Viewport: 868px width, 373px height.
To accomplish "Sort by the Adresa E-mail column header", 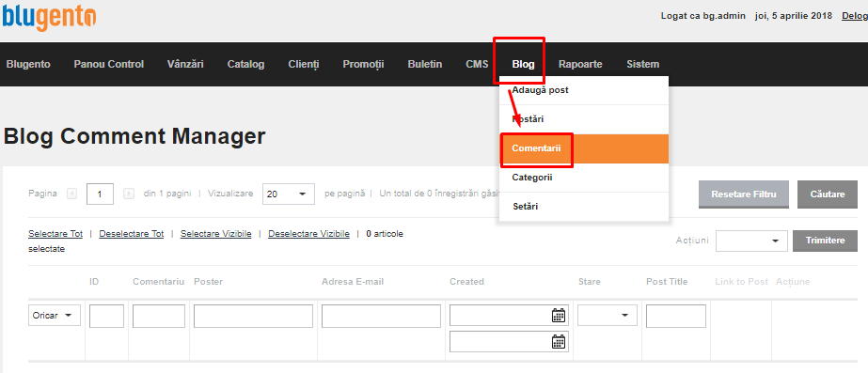I will coord(353,282).
